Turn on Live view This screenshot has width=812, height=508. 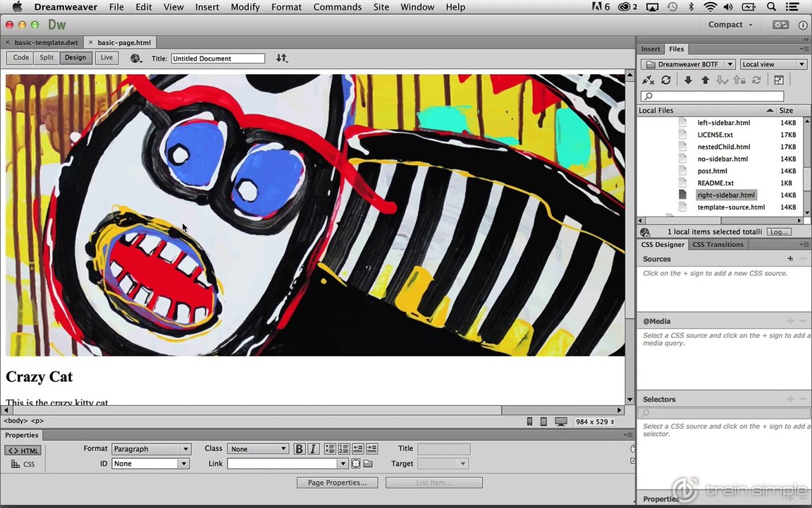[x=106, y=58]
